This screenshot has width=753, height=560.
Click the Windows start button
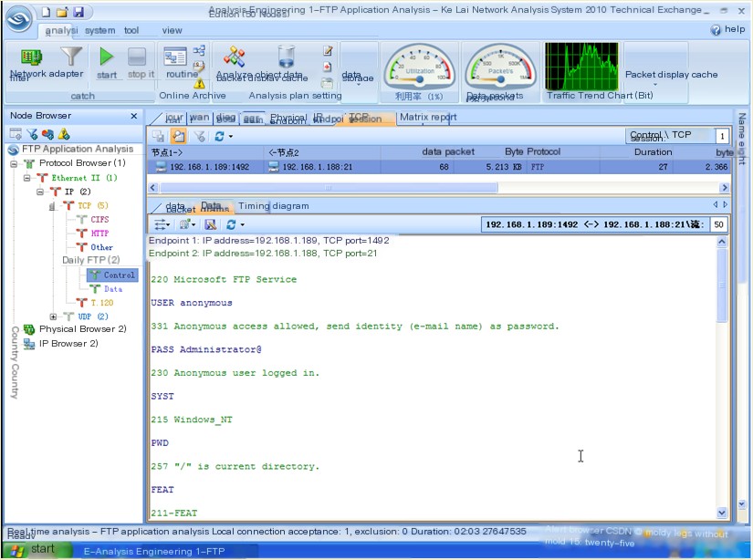coord(37,550)
